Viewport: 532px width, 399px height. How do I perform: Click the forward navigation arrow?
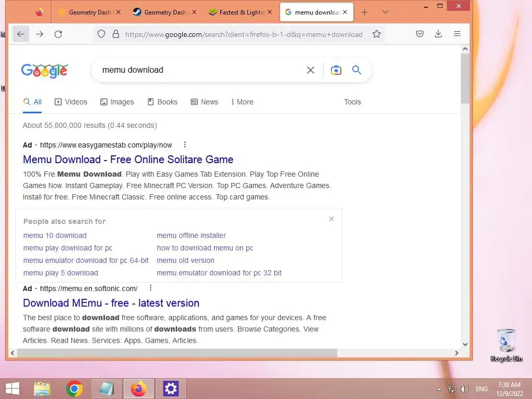(x=39, y=34)
